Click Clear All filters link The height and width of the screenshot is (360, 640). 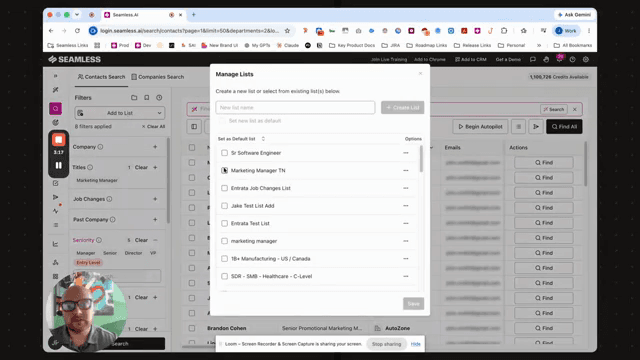coord(153,127)
